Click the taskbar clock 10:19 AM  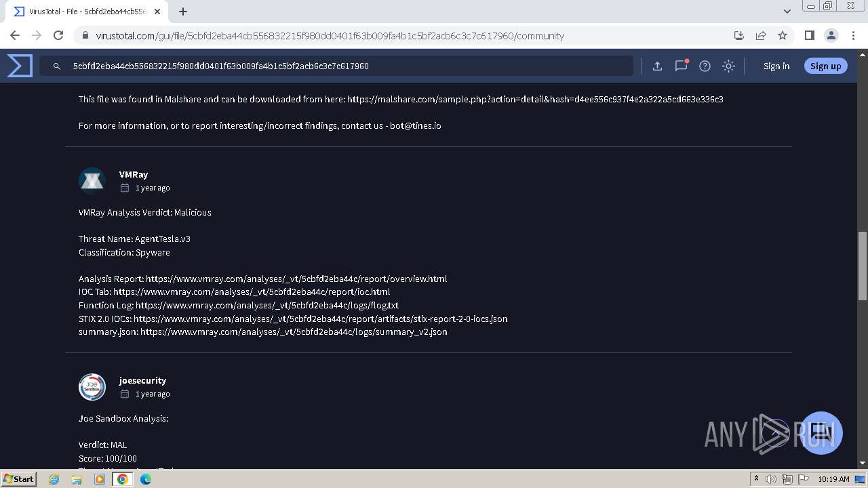tap(833, 479)
